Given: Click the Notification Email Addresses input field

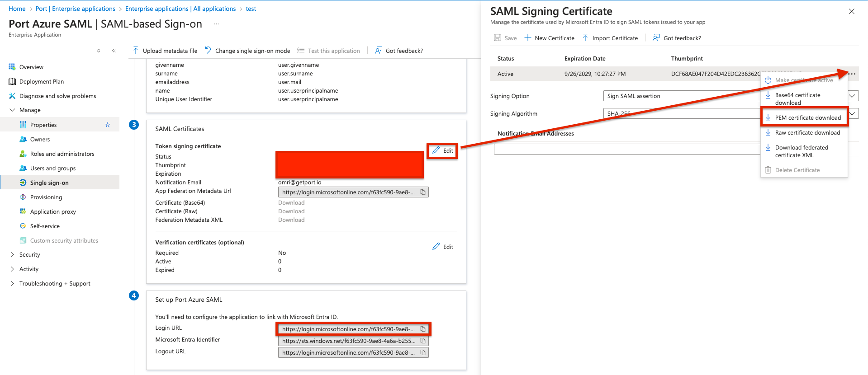Looking at the screenshot, I should coord(627,149).
